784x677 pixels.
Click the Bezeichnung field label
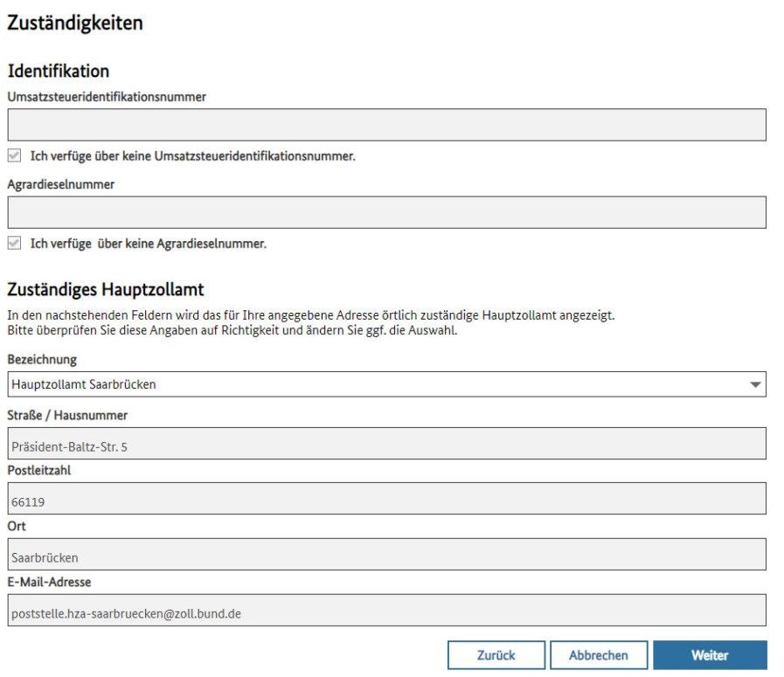[x=42, y=360]
